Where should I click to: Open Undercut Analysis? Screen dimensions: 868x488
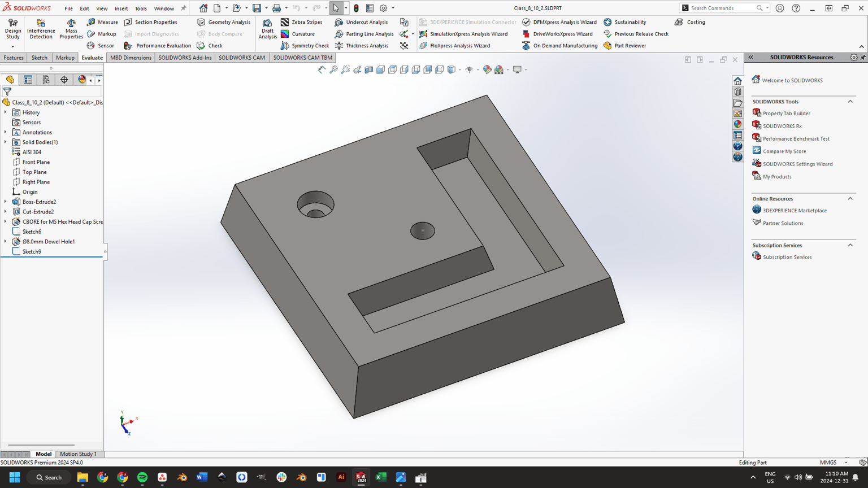[361, 22]
